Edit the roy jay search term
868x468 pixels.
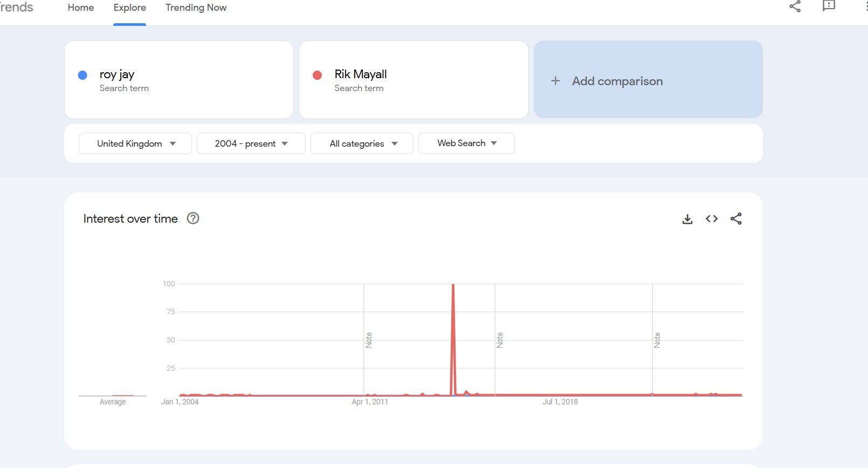(x=179, y=80)
